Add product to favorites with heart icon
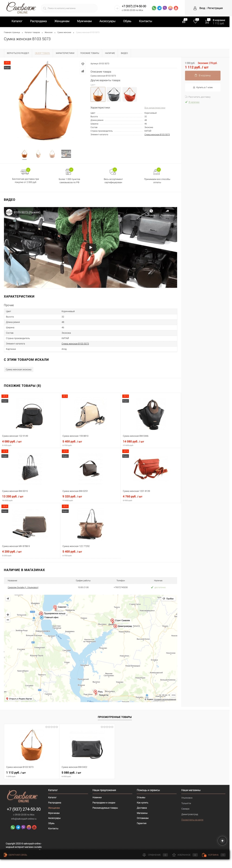This screenshot has width=232, height=868. 83,64
